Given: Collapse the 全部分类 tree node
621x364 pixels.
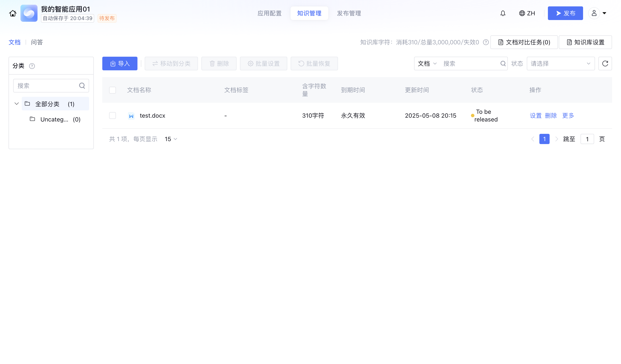Looking at the screenshot, I should point(16,104).
